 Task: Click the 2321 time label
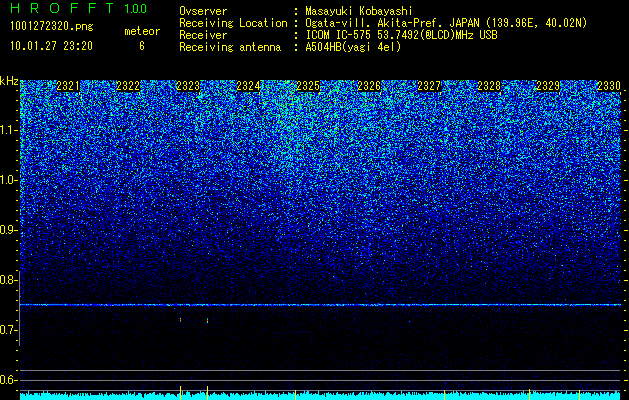click(68, 86)
